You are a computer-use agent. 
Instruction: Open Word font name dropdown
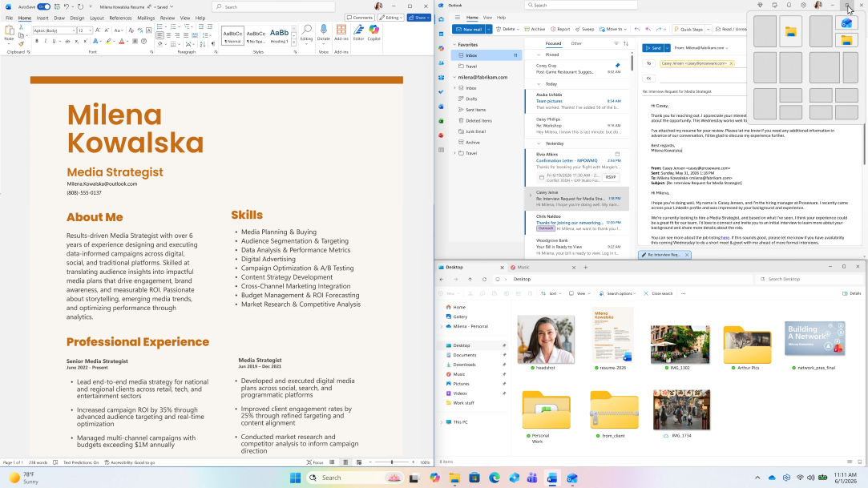click(x=74, y=30)
